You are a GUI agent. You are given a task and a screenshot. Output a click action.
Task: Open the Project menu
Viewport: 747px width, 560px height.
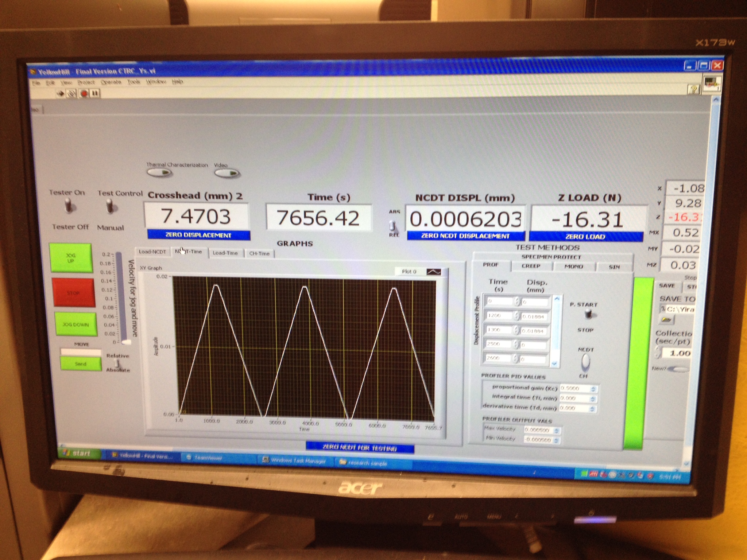(86, 82)
